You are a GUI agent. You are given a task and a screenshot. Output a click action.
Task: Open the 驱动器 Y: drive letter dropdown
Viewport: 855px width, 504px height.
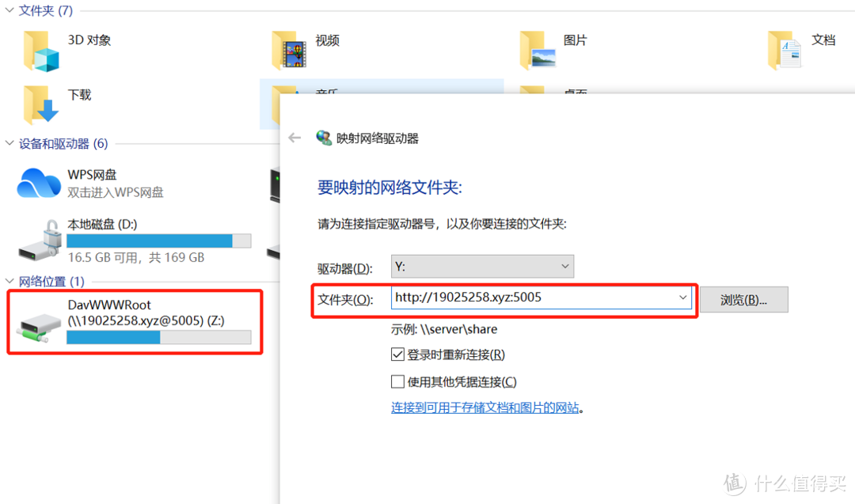pos(482,267)
